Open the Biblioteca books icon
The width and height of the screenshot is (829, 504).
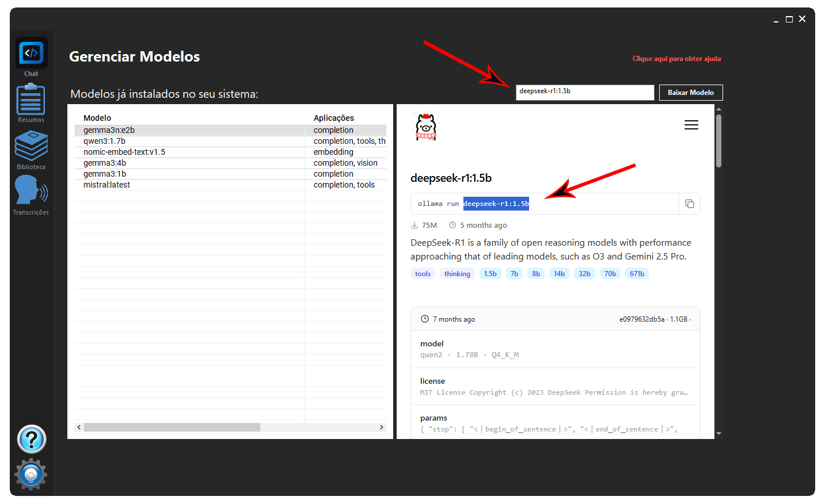tap(31, 146)
